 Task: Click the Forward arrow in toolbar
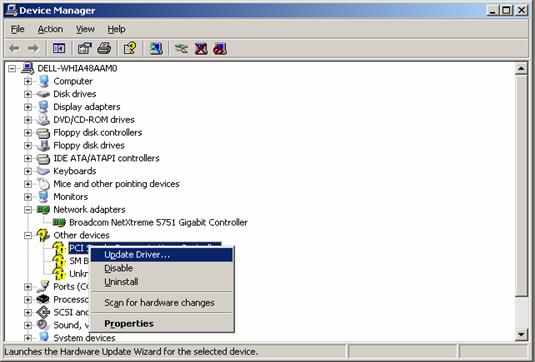(x=33, y=48)
